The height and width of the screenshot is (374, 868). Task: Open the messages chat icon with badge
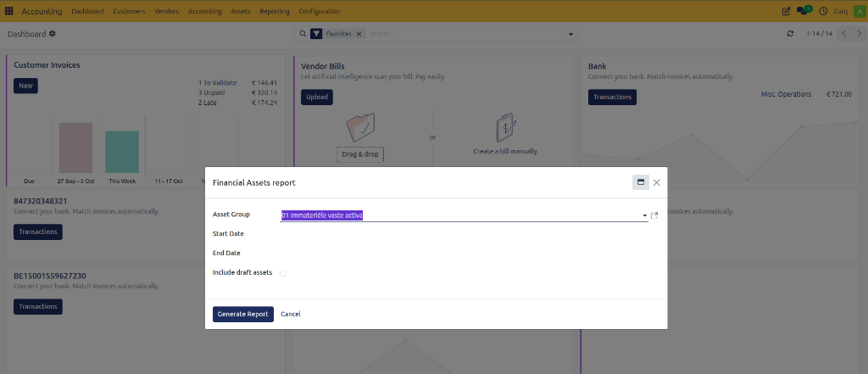(804, 10)
